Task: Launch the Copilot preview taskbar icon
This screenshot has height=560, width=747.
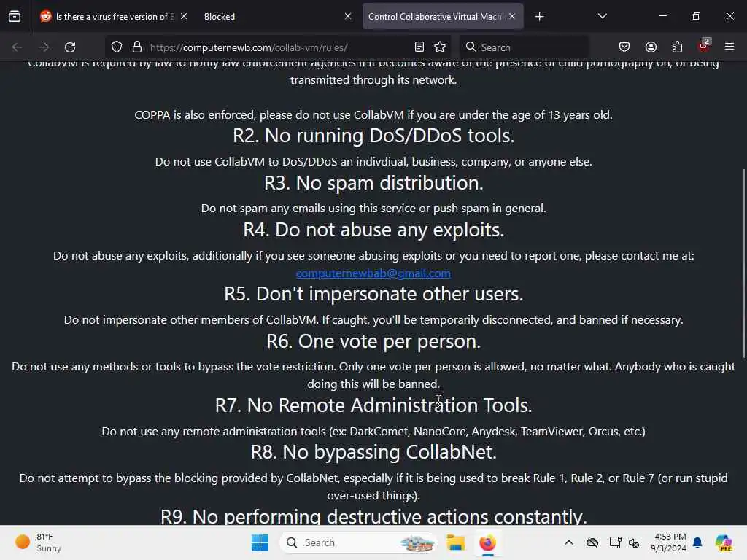Action: (x=724, y=542)
